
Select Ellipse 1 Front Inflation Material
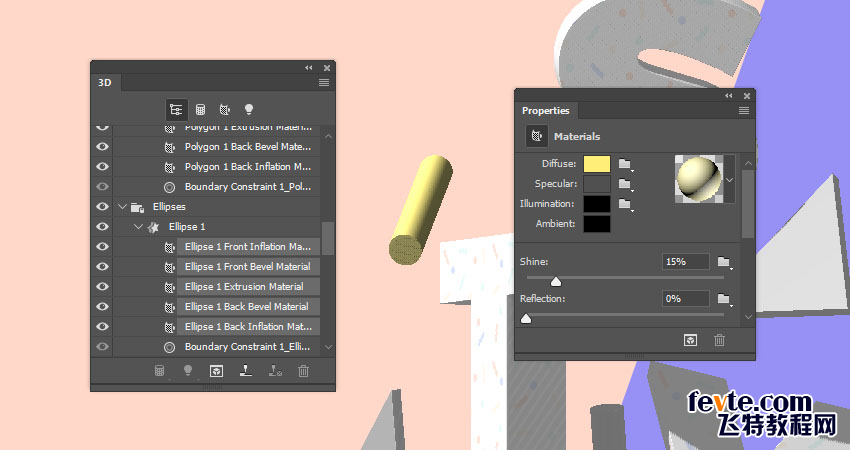click(x=248, y=247)
